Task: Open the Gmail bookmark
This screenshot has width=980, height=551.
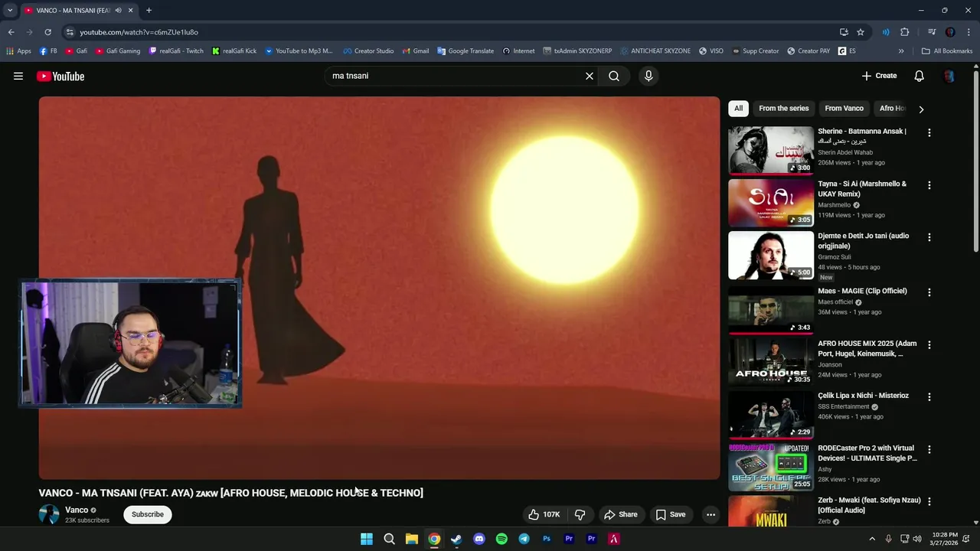Action: 416,51
